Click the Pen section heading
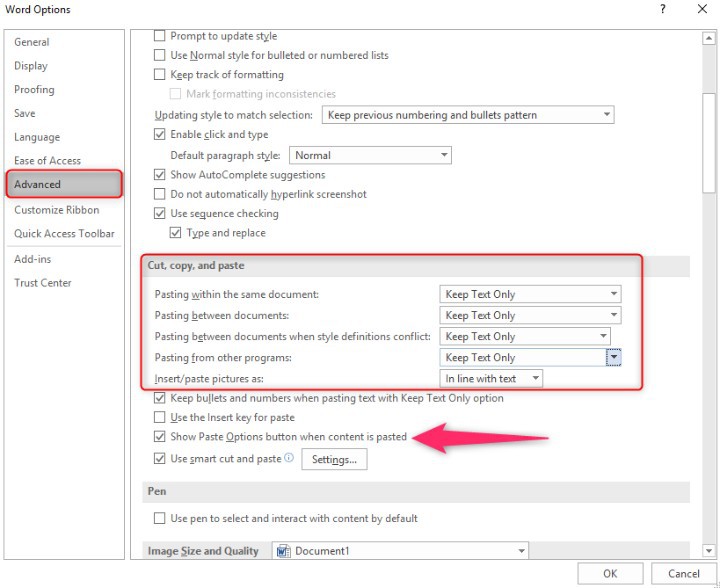 coord(157,491)
